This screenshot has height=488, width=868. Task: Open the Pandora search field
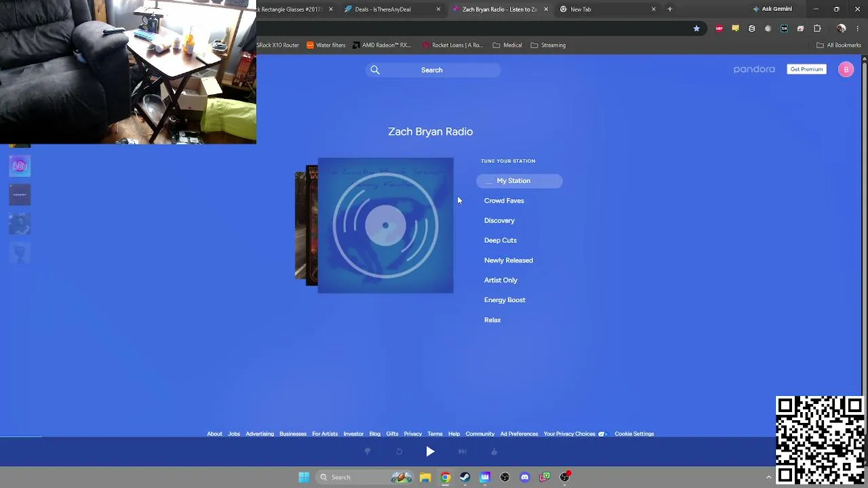433,70
